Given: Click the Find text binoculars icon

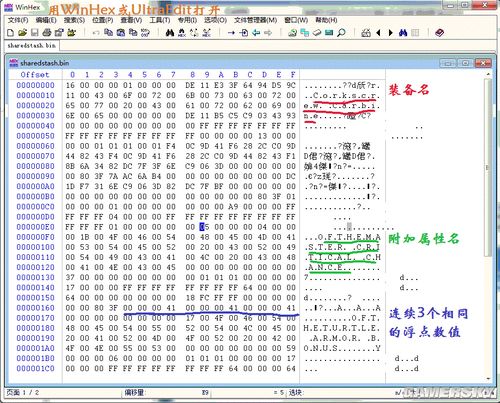Looking at the screenshot, I should click(x=170, y=33).
